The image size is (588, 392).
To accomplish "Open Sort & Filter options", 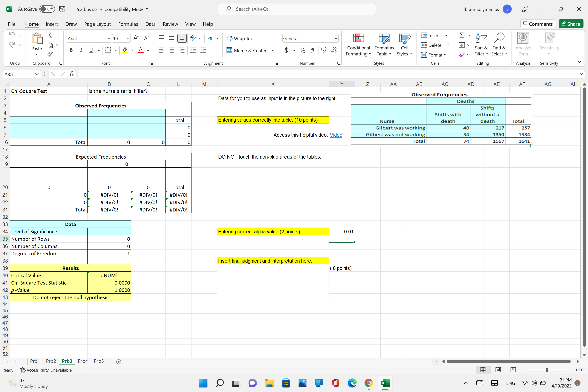I will pyautogui.click(x=481, y=45).
